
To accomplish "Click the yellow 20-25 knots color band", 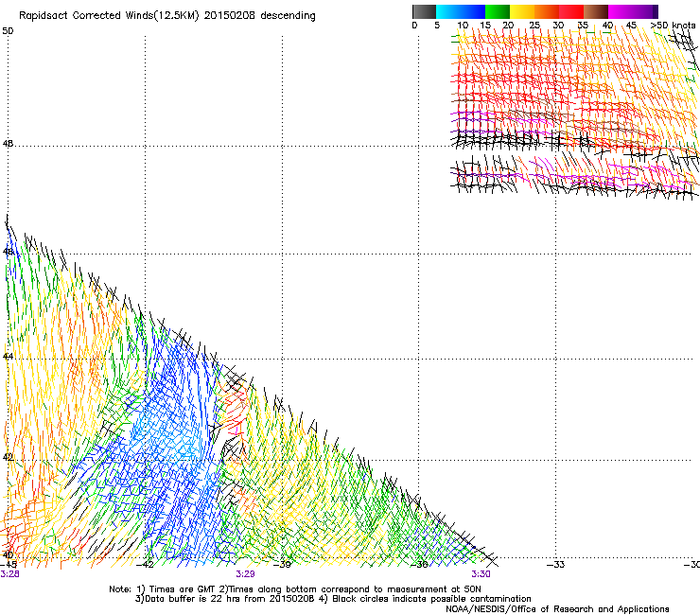I will click(x=522, y=11).
